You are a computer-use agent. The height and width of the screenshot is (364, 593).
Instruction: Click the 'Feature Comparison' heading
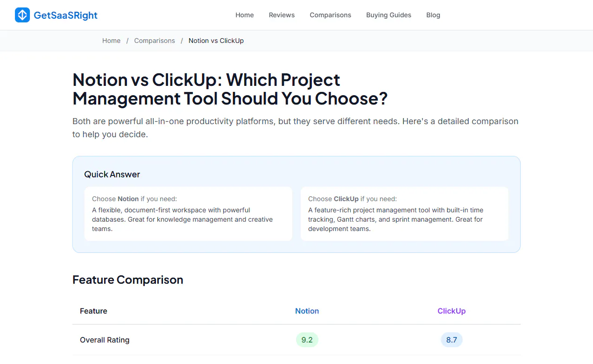[128, 280]
